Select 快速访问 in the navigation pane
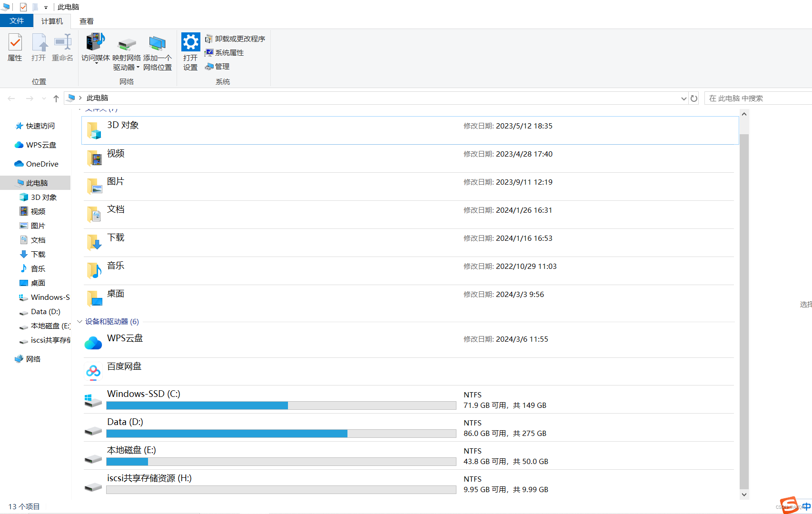The width and height of the screenshot is (812, 514). (35, 126)
